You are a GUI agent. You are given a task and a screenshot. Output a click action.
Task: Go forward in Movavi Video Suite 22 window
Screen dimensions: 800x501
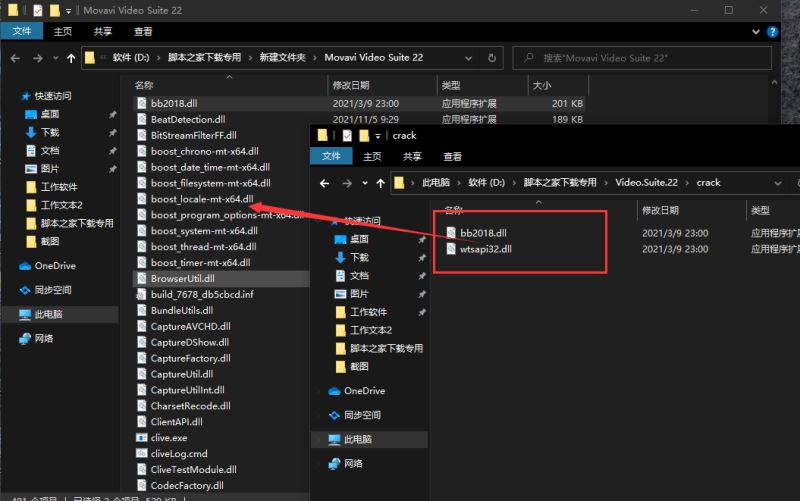click(x=38, y=58)
